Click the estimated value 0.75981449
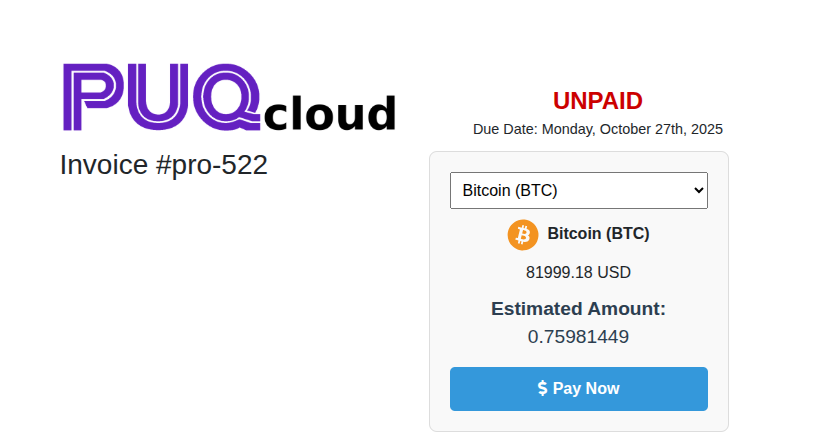The image size is (831, 441). [578, 337]
